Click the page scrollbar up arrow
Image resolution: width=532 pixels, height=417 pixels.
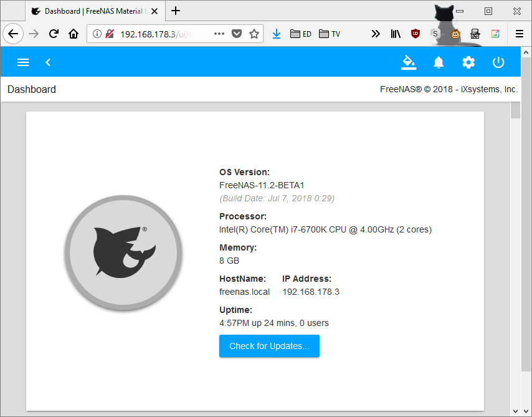(526, 52)
